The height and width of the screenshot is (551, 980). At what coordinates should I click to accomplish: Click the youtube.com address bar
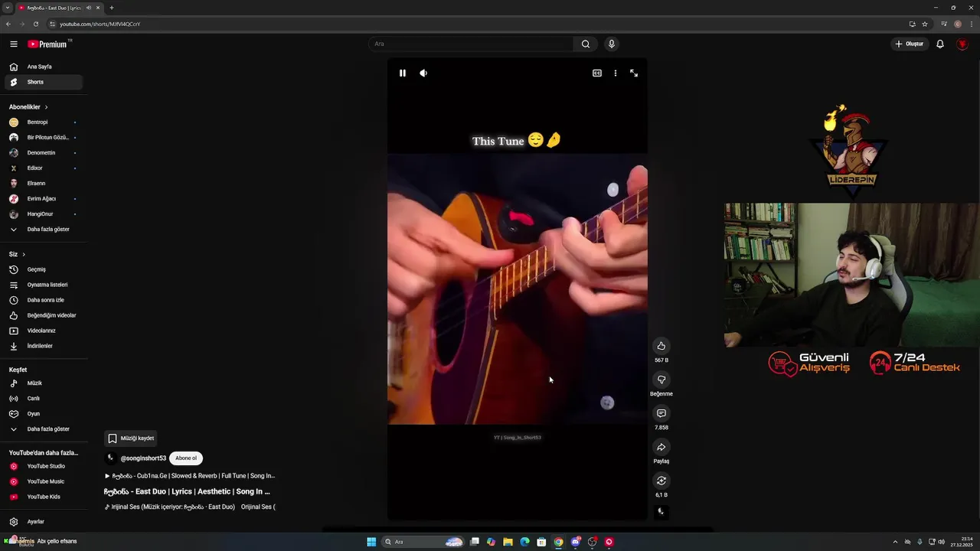pyautogui.click(x=475, y=24)
